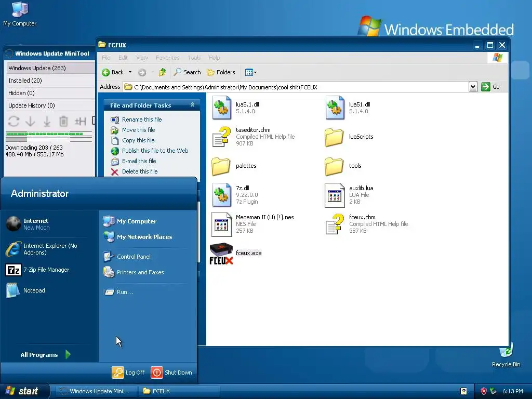532x399 pixels.
Task: Open My Computer desktop icon
Action: coord(20,14)
